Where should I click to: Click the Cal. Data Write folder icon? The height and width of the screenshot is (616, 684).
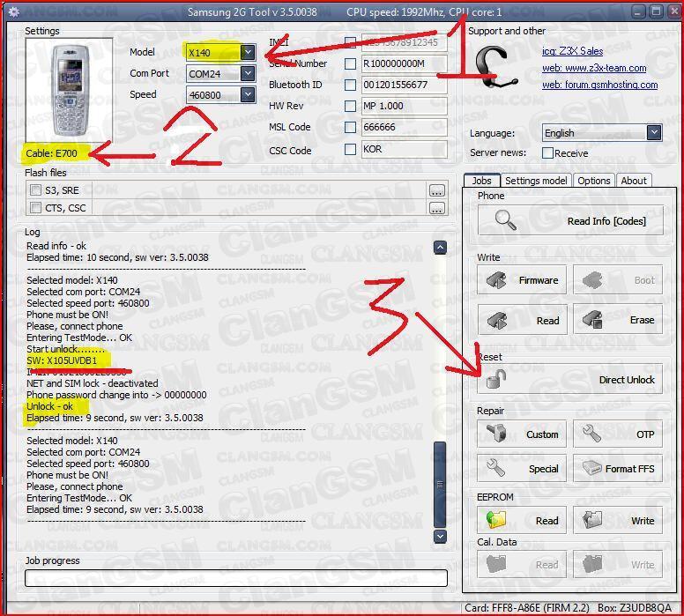[x=592, y=564]
